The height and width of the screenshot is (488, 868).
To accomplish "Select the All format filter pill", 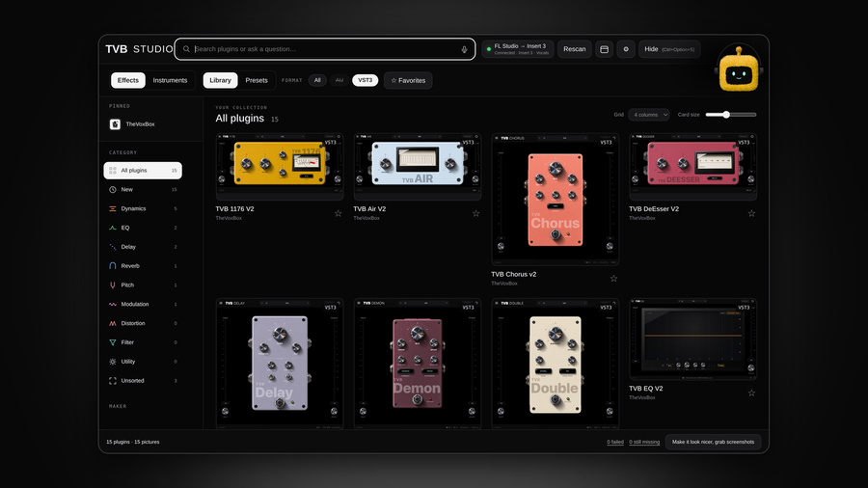I will point(317,80).
